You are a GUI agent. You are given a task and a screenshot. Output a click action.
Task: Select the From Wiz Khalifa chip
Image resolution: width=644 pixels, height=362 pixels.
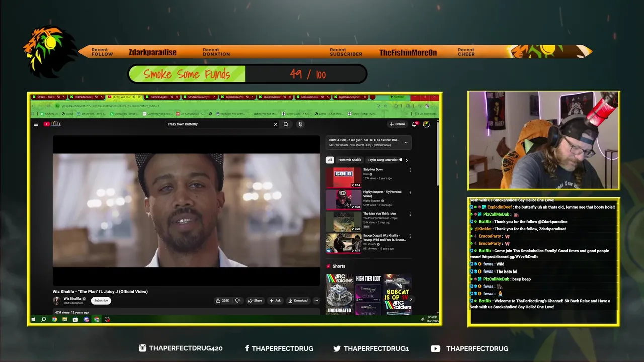point(350,160)
